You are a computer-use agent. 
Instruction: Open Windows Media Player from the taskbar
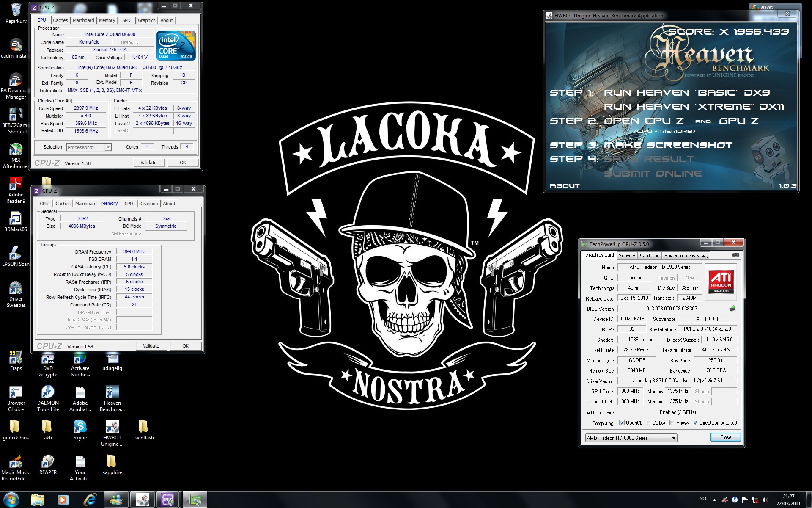coord(63,500)
